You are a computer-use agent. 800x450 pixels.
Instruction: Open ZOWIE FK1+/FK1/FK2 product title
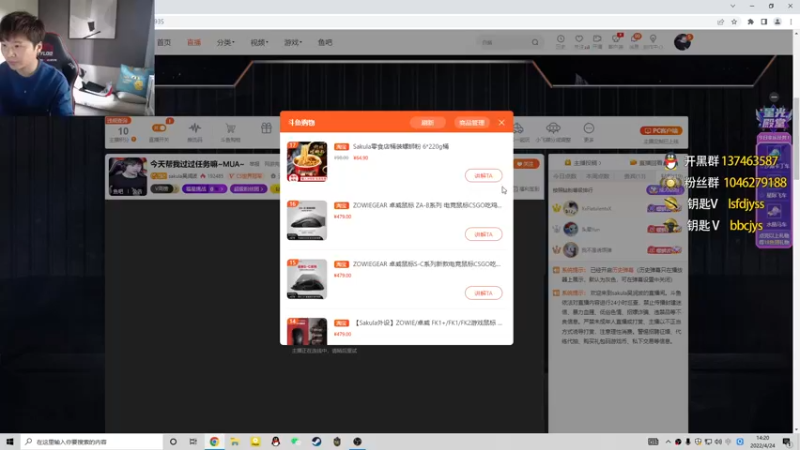coord(428,322)
